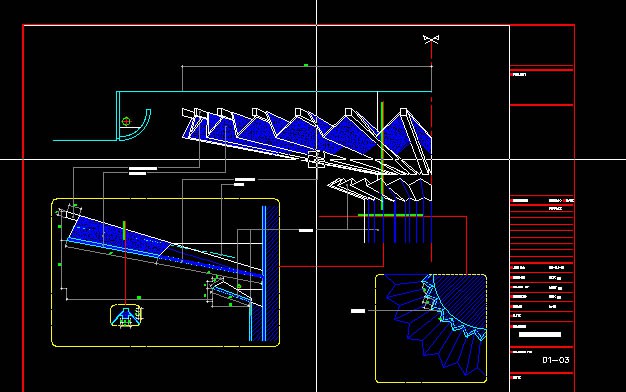626x392 pixels.
Task: Select the vertical green line in upper truss
Action: click(x=382, y=156)
